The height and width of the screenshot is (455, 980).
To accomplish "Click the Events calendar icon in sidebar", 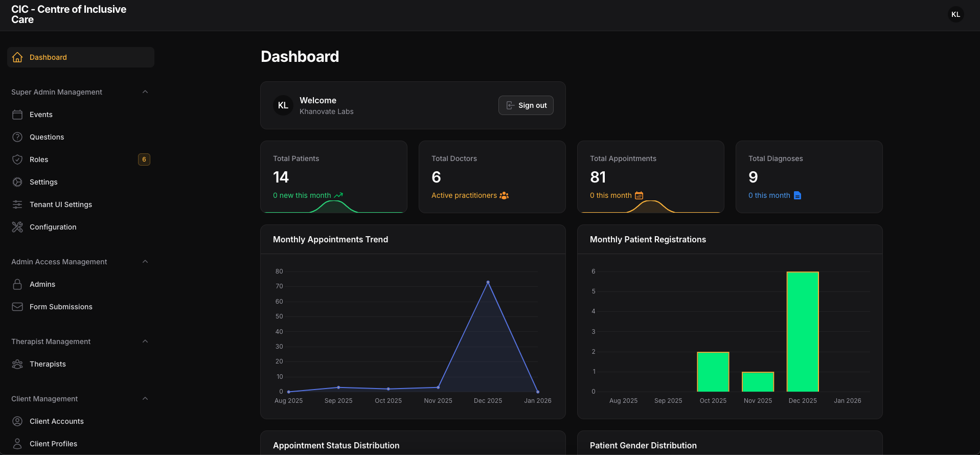I will click(17, 115).
